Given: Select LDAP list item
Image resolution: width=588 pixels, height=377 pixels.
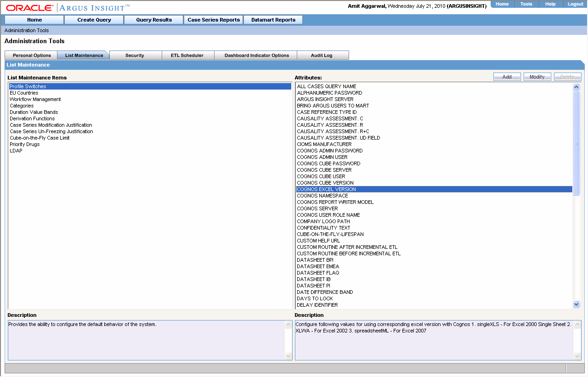Looking at the screenshot, I should point(150,151).
